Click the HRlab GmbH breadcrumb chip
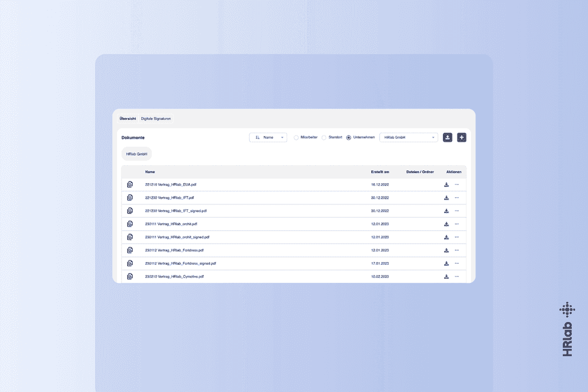Viewport: 588px width, 392px height. click(x=137, y=154)
